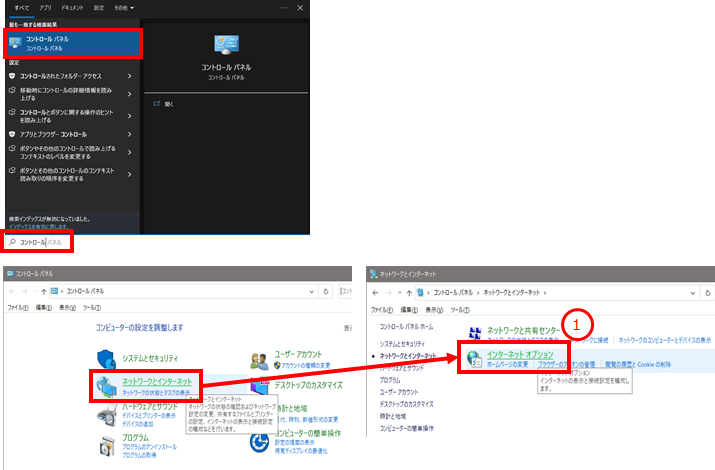The image size is (715, 470).
Task: Click Refresh in ネットワークとインターネット window
Action: tap(708, 293)
